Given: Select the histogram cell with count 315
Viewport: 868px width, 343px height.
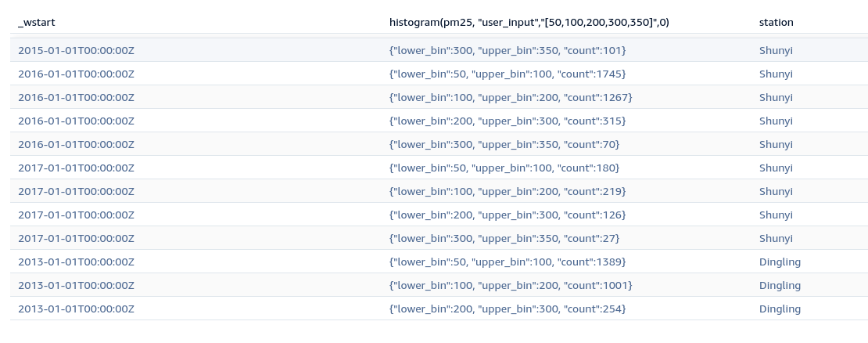Looking at the screenshot, I should (x=507, y=121).
